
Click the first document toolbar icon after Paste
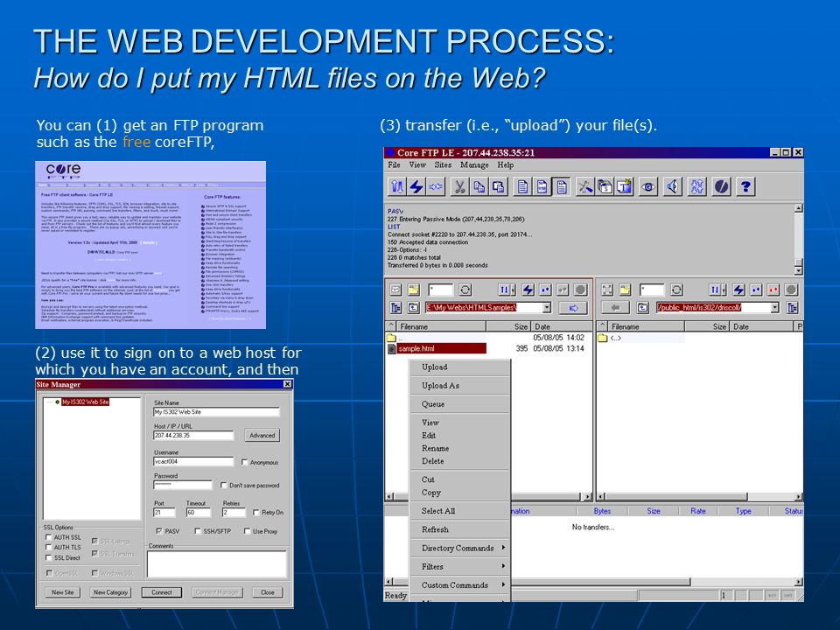tap(522, 186)
